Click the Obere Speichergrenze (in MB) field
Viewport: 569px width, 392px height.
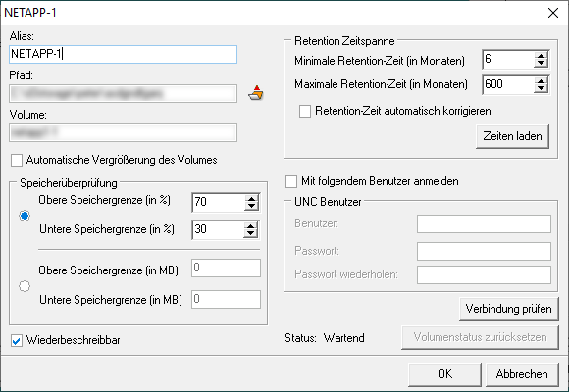pos(226,268)
